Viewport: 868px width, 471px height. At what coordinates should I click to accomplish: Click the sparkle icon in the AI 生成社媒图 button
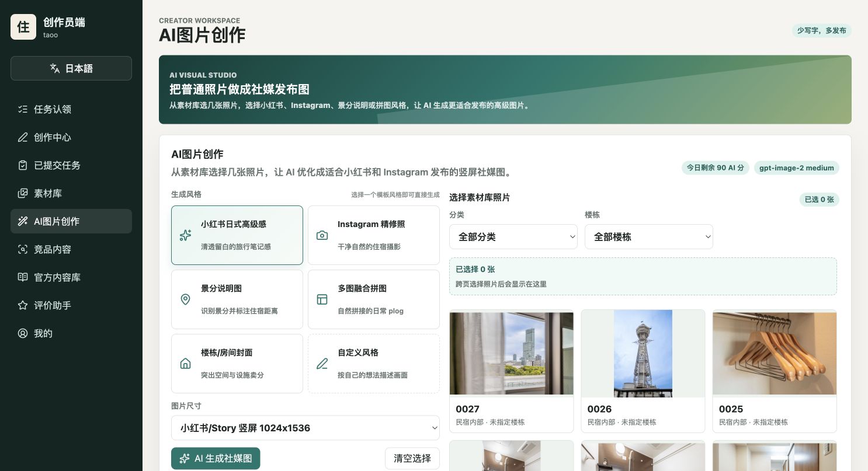click(x=185, y=458)
